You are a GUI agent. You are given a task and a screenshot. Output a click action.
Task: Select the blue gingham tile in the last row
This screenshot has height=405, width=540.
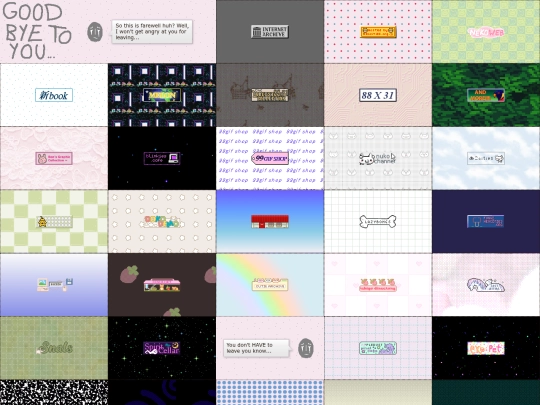270,392
